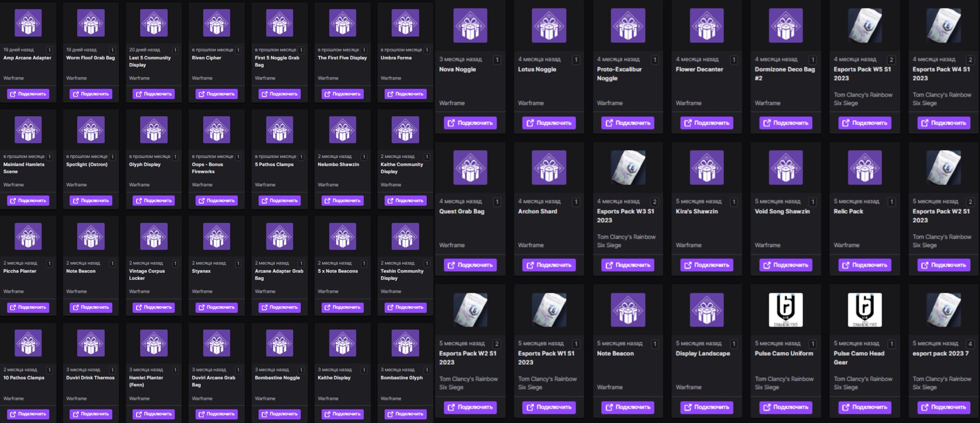
Task: Click the "esport pack 2023 7" title
Action: pos(941,354)
